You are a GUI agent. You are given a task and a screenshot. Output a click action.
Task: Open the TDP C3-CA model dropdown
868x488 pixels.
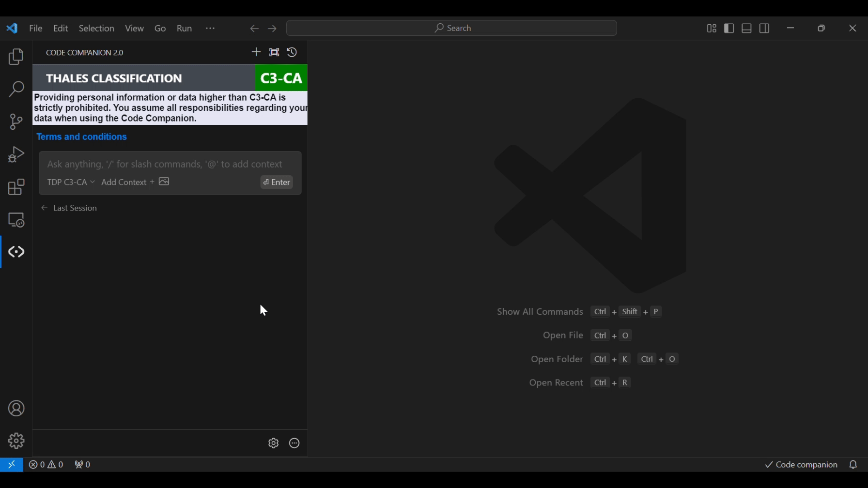71,182
